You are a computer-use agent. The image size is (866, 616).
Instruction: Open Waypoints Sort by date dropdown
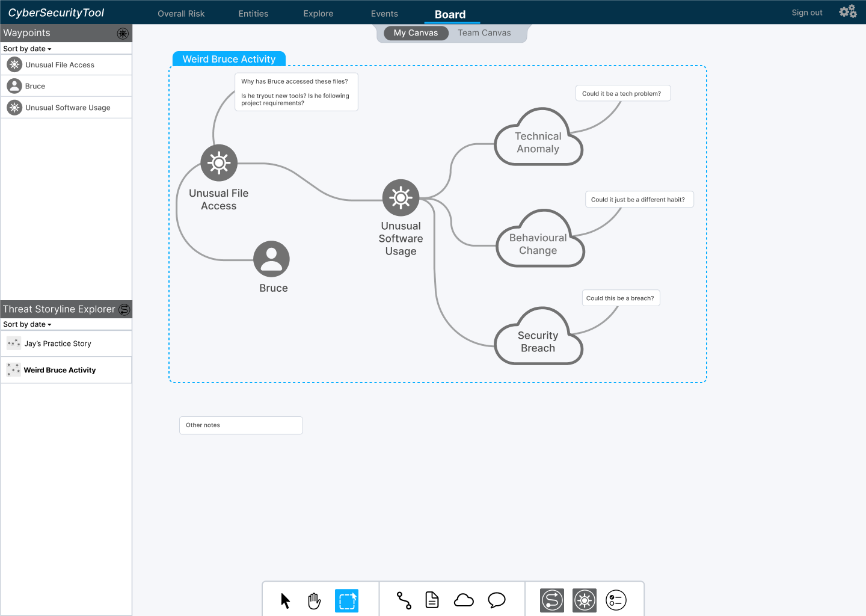pyautogui.click(x=27, y=49)
